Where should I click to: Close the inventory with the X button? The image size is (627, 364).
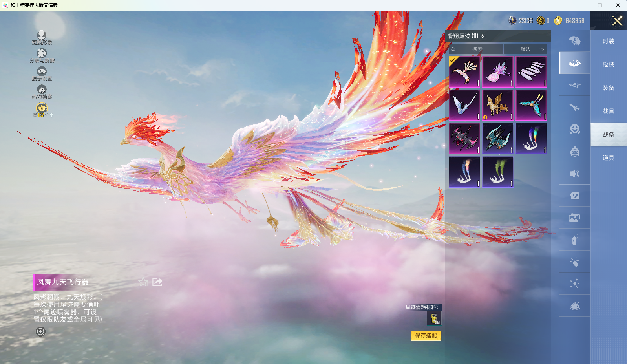[x=617, y=21]
